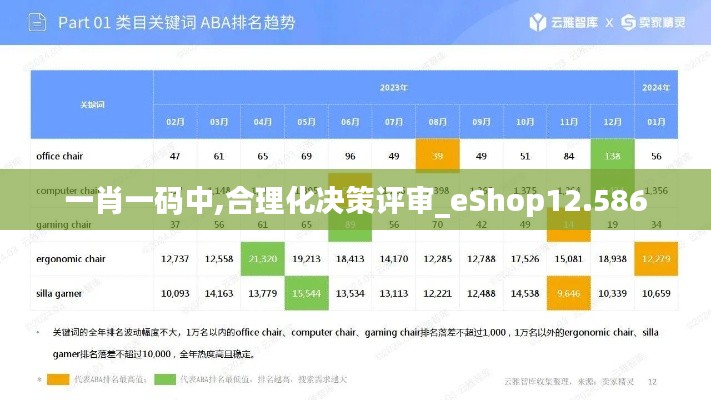Click silla gamer value 13,113

(x=394, y=293)
